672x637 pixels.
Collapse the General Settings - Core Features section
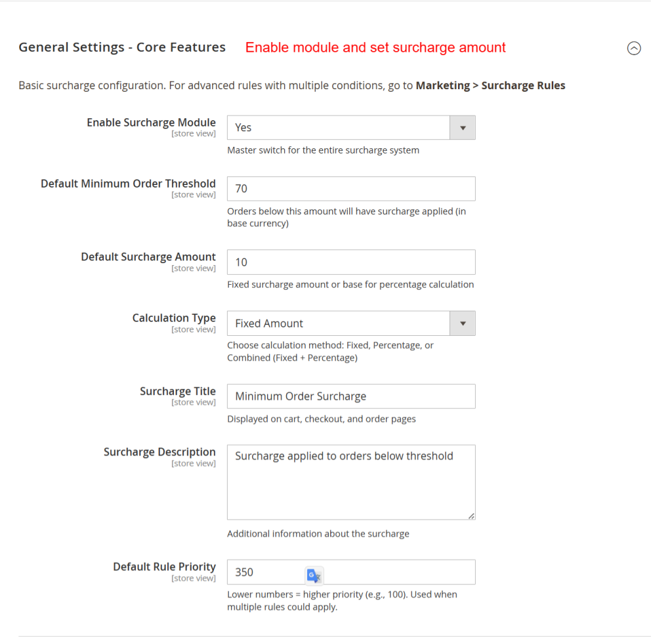coord(634,48)
